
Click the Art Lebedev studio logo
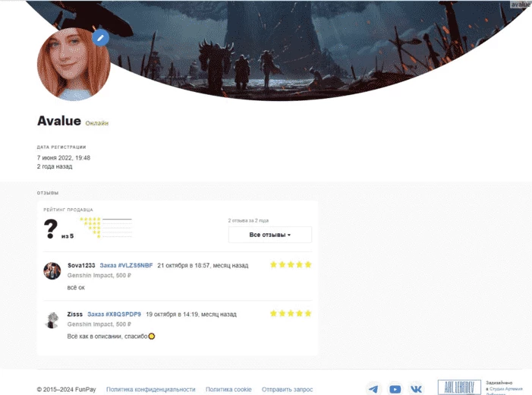tap(459, 387)
